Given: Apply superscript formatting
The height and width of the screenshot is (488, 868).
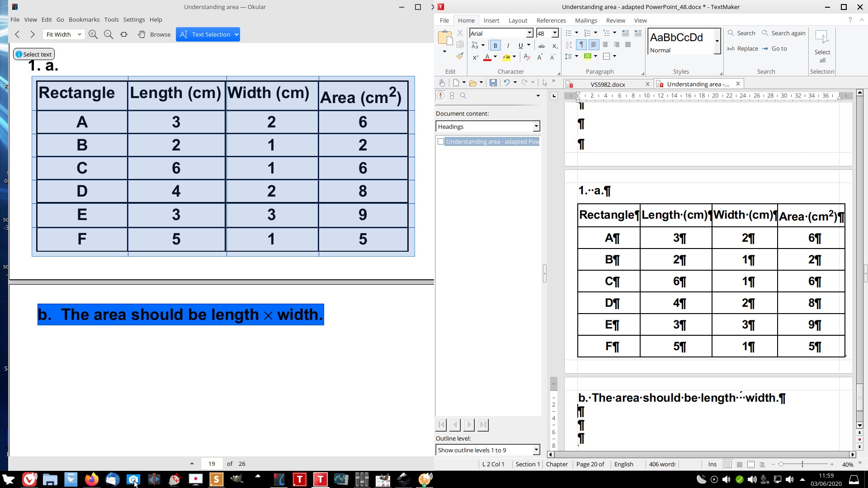Looking at the screenshot, I should tap(475, 57).
